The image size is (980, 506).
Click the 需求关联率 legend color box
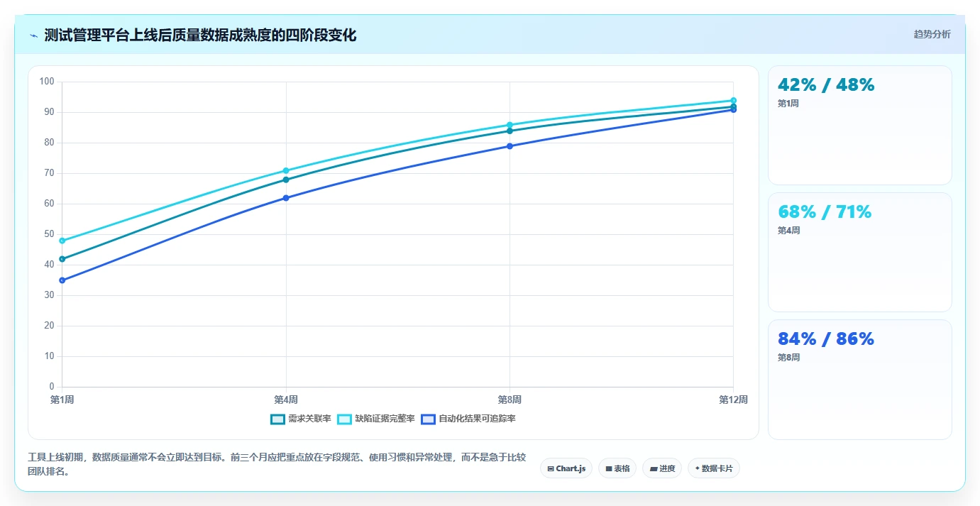pyautogui.click(x=277, y=419)
